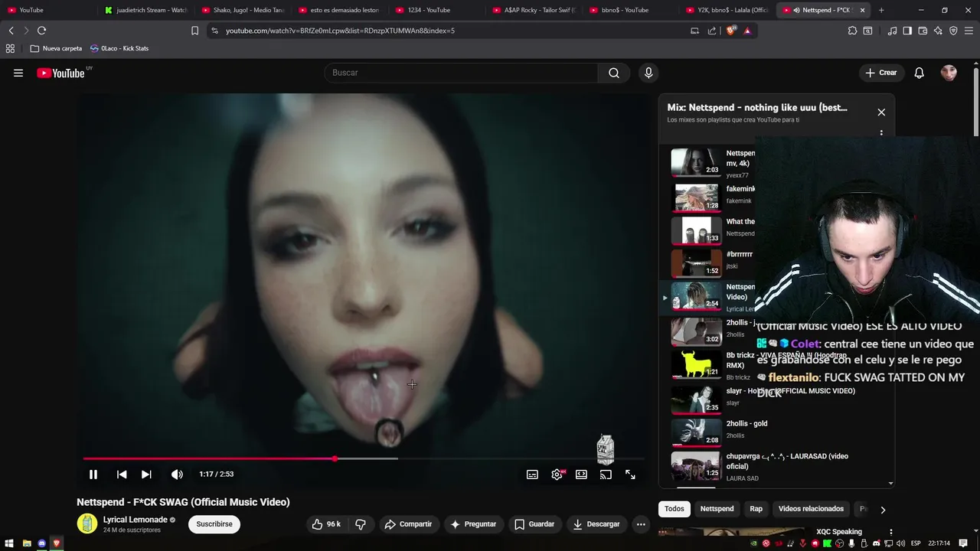Select the Videos relacionados filter chip
The image size is (980, 551).
pyautogui.click(x=811, y=509)
